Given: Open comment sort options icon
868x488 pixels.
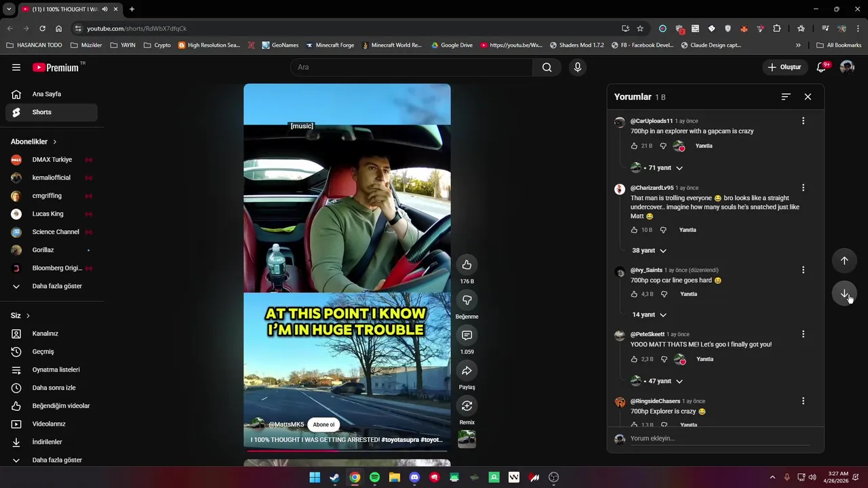Looking at the screenshot, I should [x=786, y=97].
